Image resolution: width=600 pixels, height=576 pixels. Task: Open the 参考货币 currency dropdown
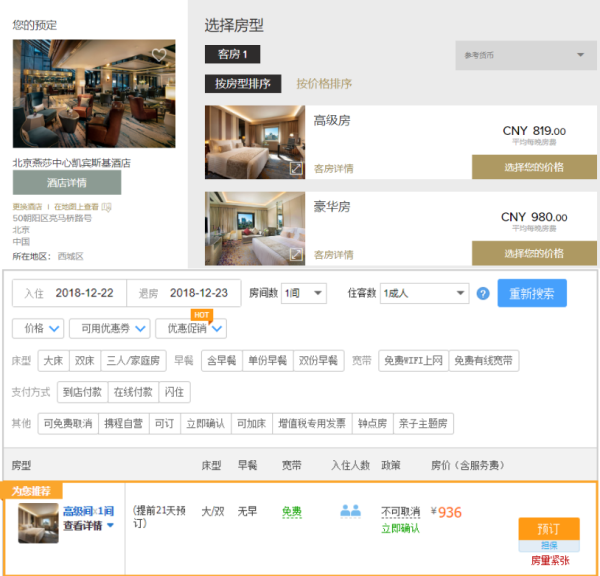tap(526, 55)
